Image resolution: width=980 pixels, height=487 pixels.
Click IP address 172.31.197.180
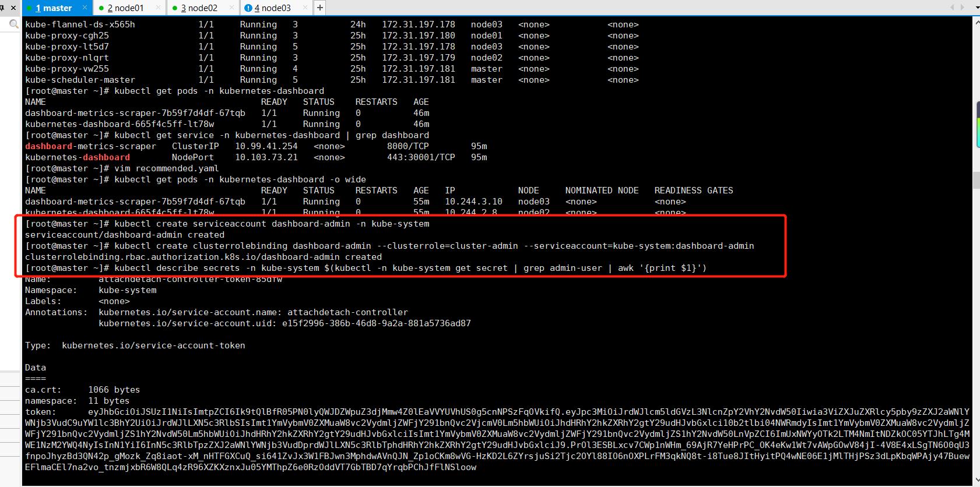(419, 36)
